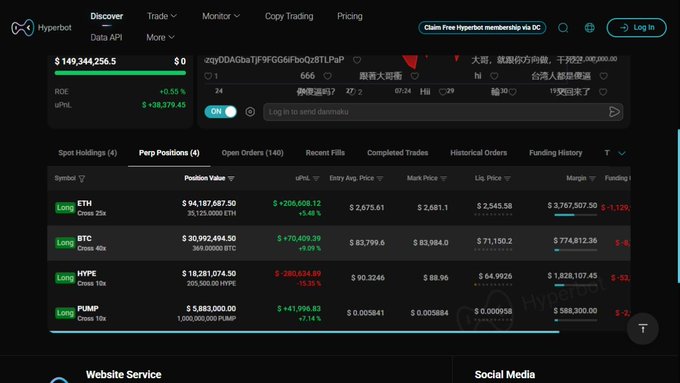
Task: Click PUMP entry price $0.005841
Action: 365,313
